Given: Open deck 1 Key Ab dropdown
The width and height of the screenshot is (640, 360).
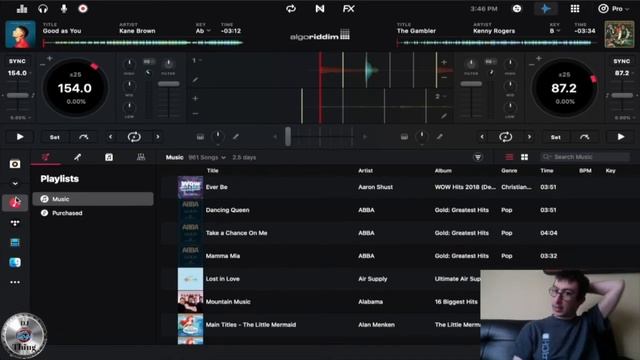Looking at the screenshot, I should click(203, 31).
